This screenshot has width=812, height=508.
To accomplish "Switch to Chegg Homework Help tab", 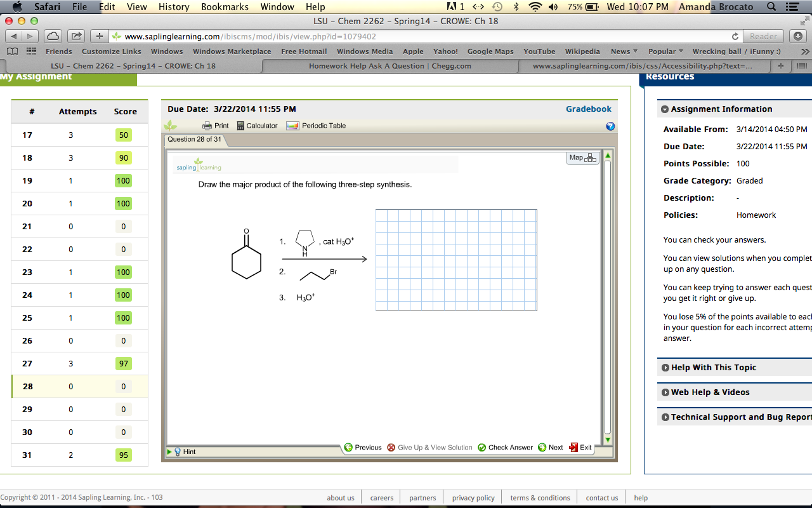I will click(x=390, y=66).
